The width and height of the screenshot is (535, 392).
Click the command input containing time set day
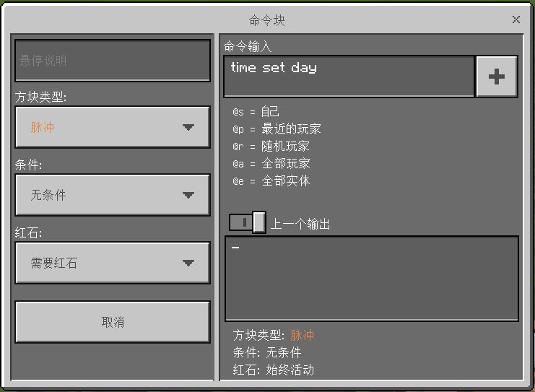pyautogui.click(x=349, y=77)
